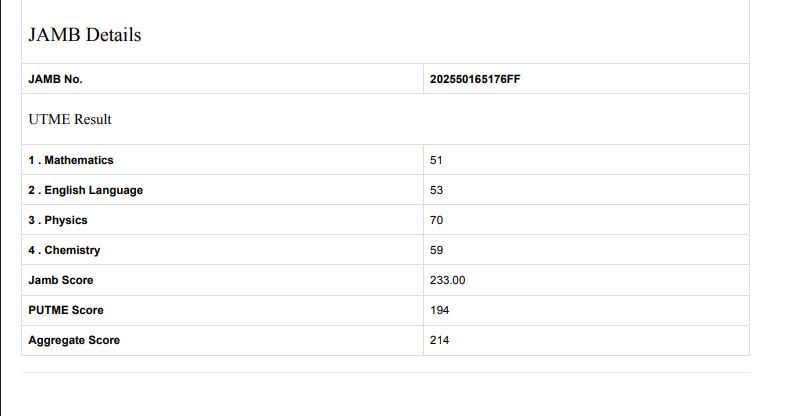791x416 pixels.
Task: Select the Aggregate Score value 214
Action: click(x=439, y=340)
